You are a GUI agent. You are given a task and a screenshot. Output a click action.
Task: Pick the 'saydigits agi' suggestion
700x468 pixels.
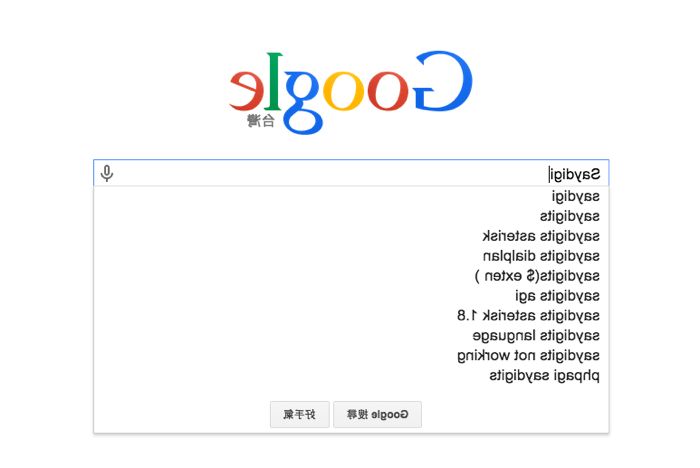click(x=558, y=296)
